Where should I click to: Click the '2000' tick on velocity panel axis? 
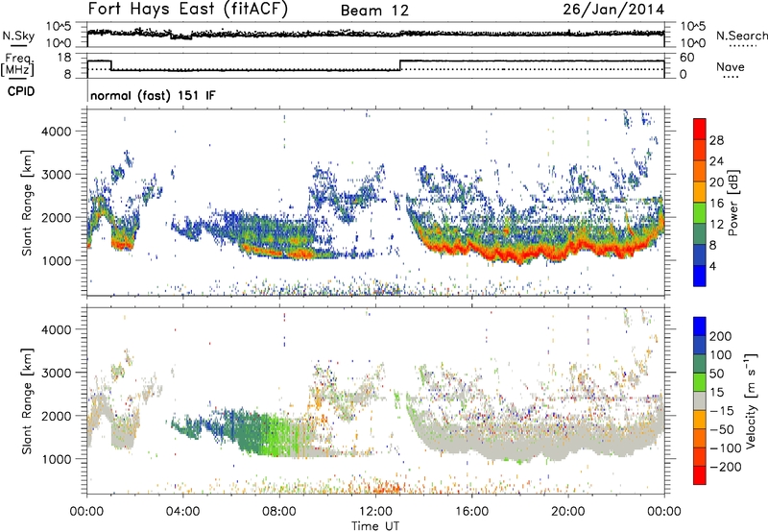point(56,416)
